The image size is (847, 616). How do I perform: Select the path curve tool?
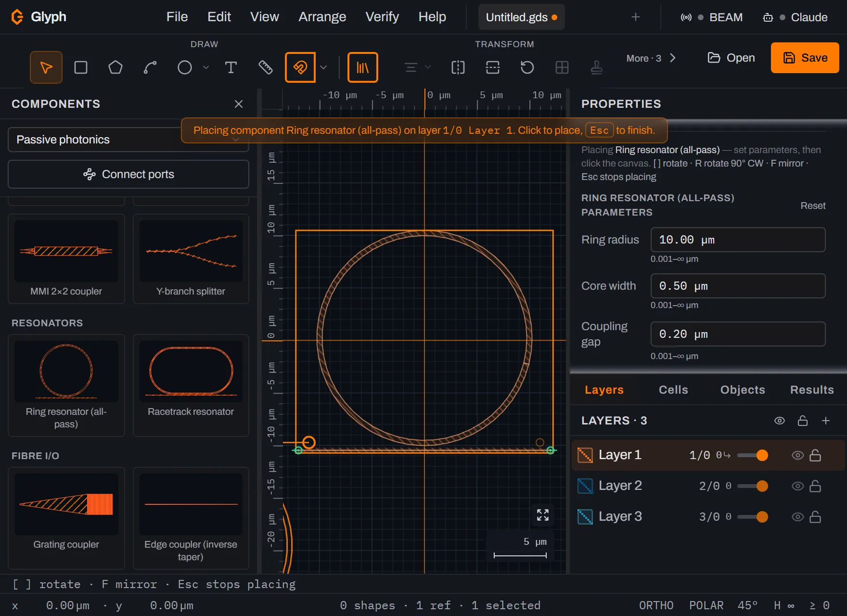click(x=150, y=67)
